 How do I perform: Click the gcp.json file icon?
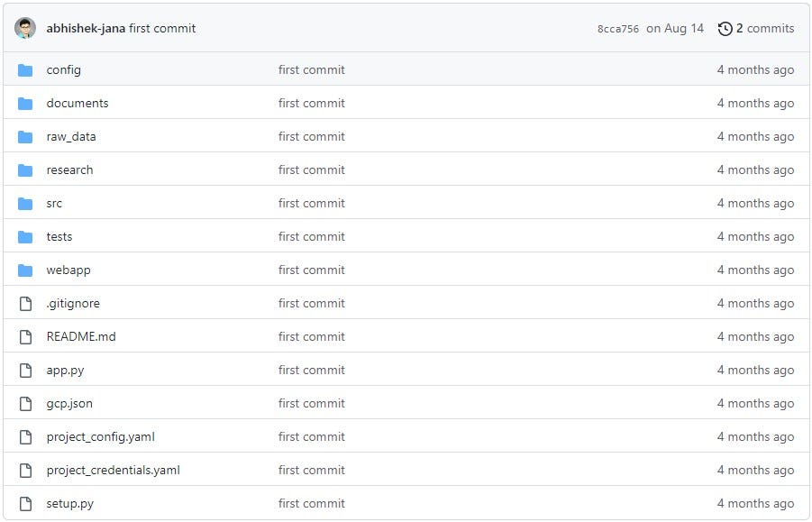[25, 404]
